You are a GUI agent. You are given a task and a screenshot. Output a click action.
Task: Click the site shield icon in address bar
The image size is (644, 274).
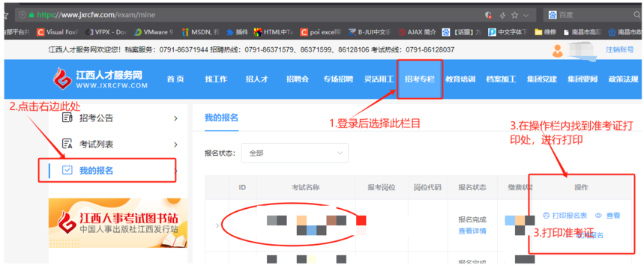22,15
